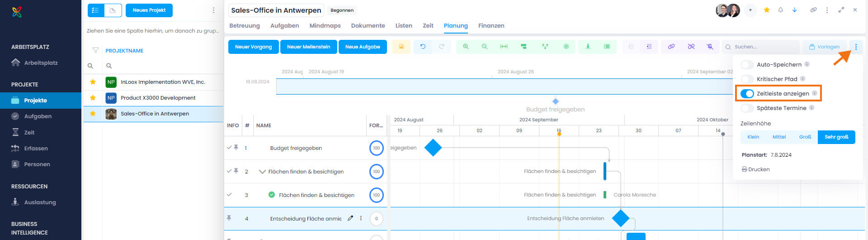Switch to the Mindmaps tab
This screenshot has height=240, width=868.
pos(325,26)
